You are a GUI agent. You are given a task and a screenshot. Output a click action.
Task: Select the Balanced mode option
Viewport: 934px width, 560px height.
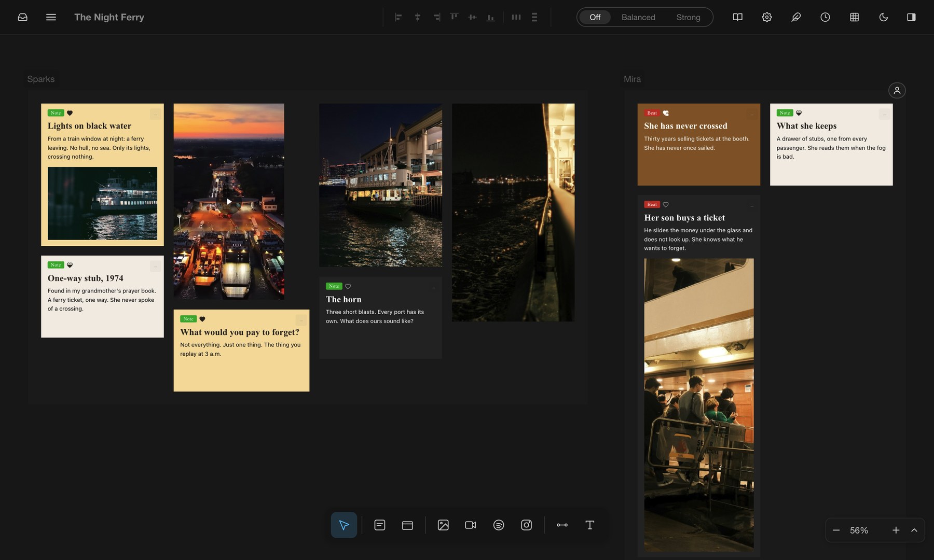click(x=638, y=17)
